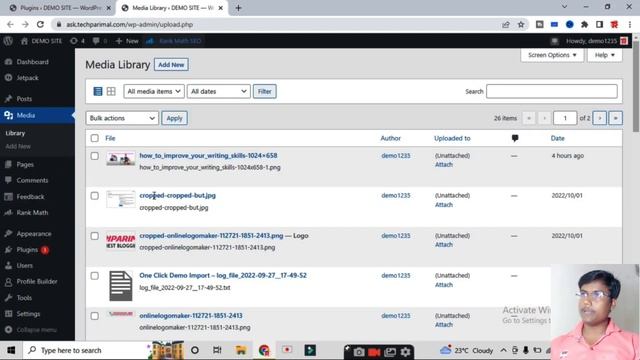The width and height of the screenshot is (640, 360).
Task: Collapse the admin sidebar menu
Action: tap(37, 330)
